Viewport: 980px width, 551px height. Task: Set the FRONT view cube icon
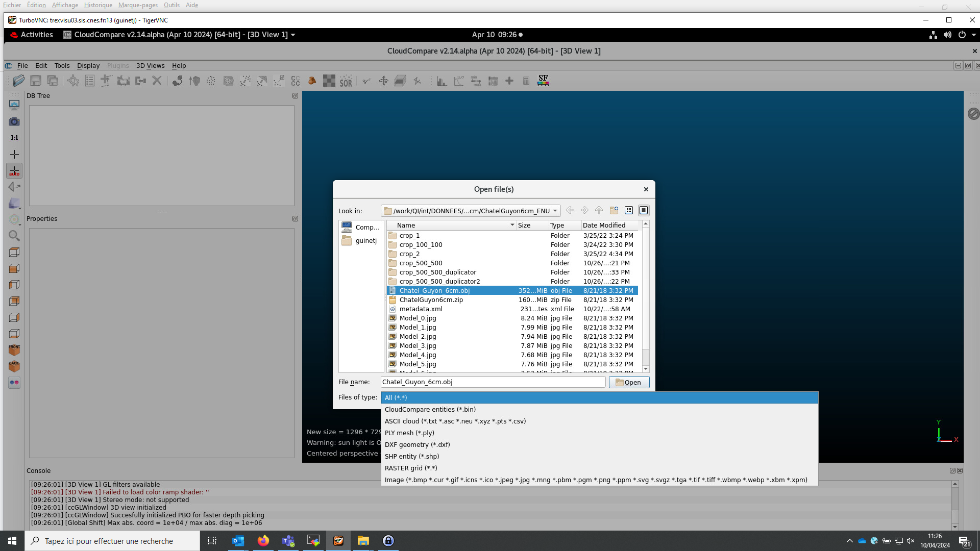14,350
